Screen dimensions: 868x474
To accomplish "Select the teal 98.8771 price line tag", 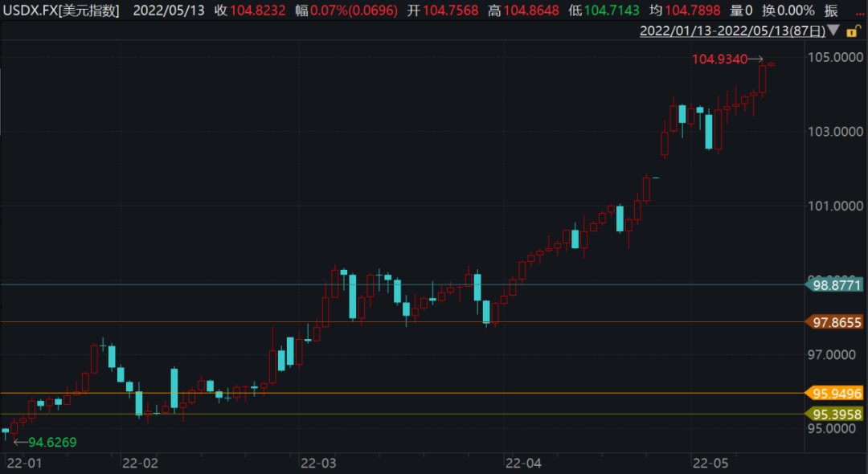I will pos(835,284).
